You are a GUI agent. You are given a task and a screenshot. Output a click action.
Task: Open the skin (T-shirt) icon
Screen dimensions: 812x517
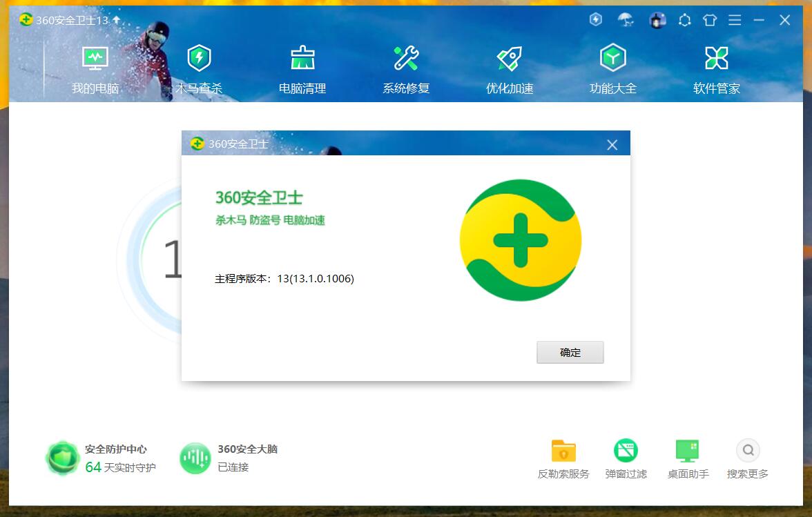[x=710, y=20]
